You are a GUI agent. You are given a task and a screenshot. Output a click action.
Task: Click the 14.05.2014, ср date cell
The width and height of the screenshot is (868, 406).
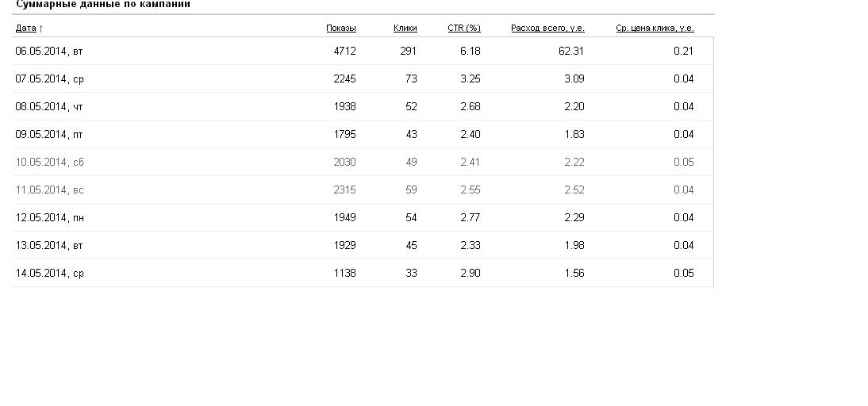coord(49,274)
